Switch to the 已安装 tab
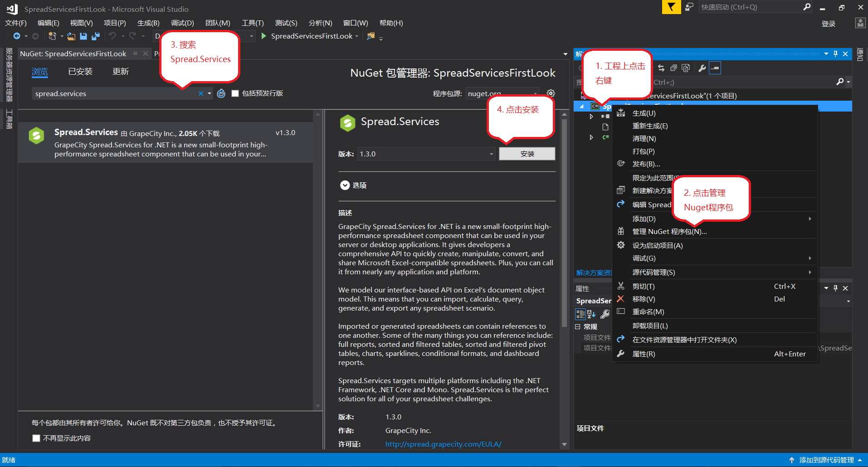868x467 pixels. click(x=80, y=71)
